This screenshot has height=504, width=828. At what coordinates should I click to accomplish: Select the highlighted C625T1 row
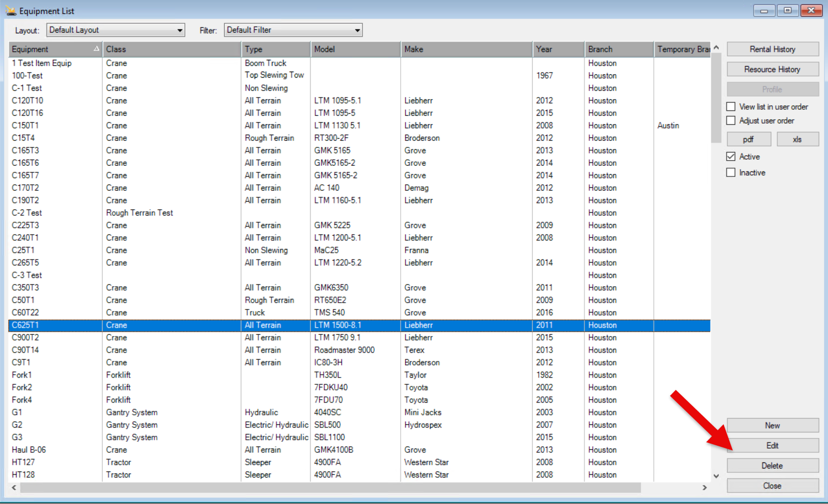pyautogui.click(x=360, y=325)
